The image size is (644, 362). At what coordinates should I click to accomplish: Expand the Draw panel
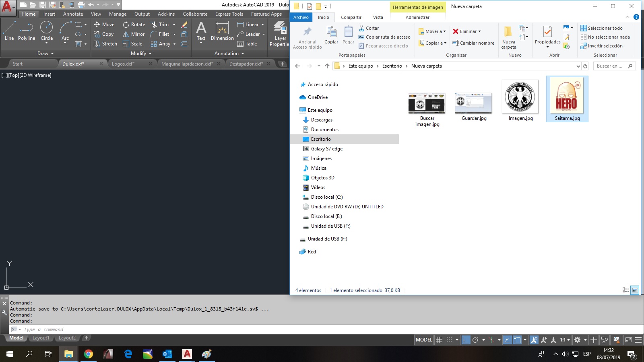click(x=45, y=53)
